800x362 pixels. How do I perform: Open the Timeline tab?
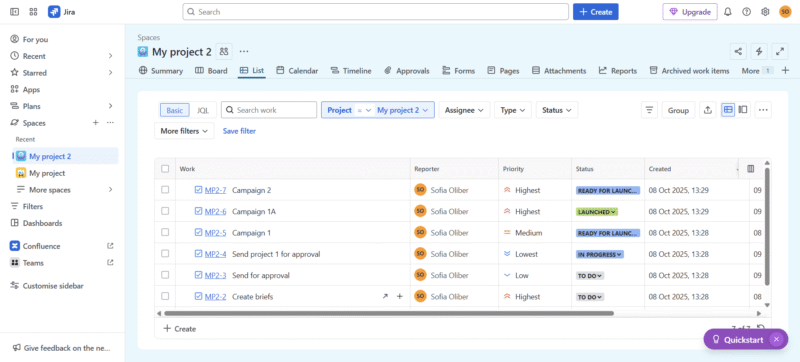click(351, 71)
